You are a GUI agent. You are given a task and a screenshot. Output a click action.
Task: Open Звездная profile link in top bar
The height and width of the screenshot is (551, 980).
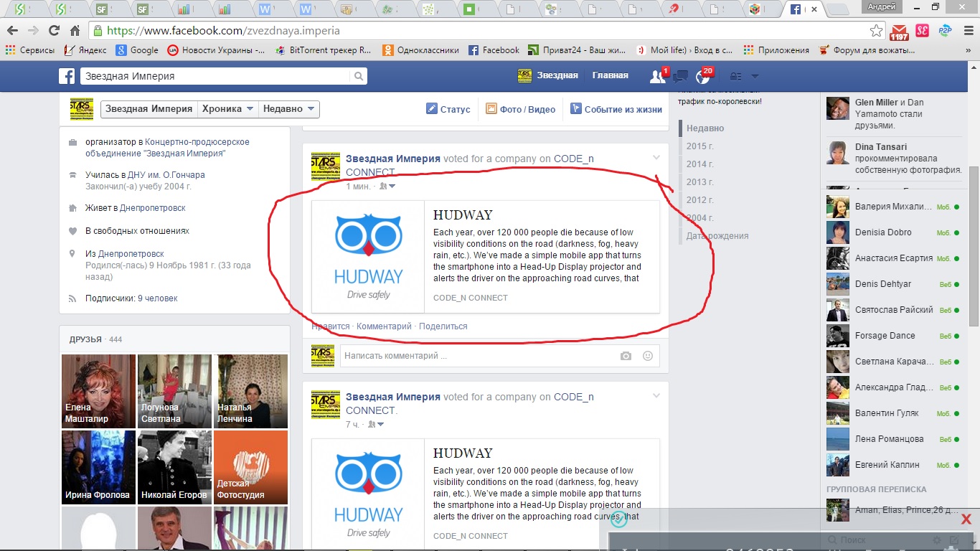[x=547, y=75]
